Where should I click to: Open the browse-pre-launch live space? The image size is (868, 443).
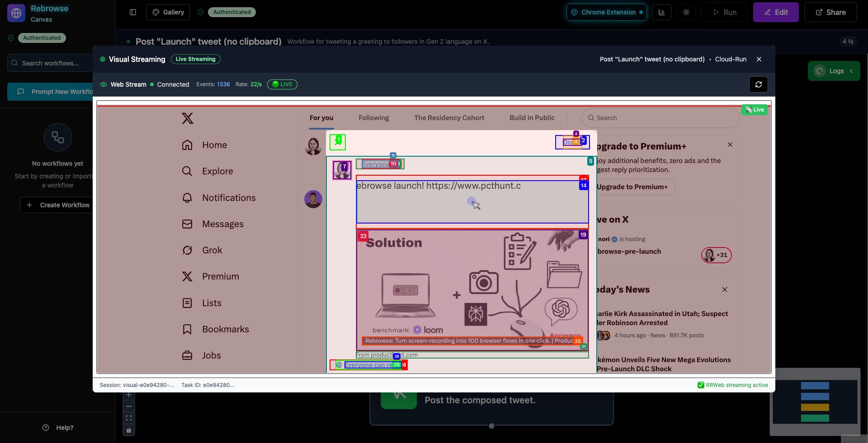pos(629,252)
